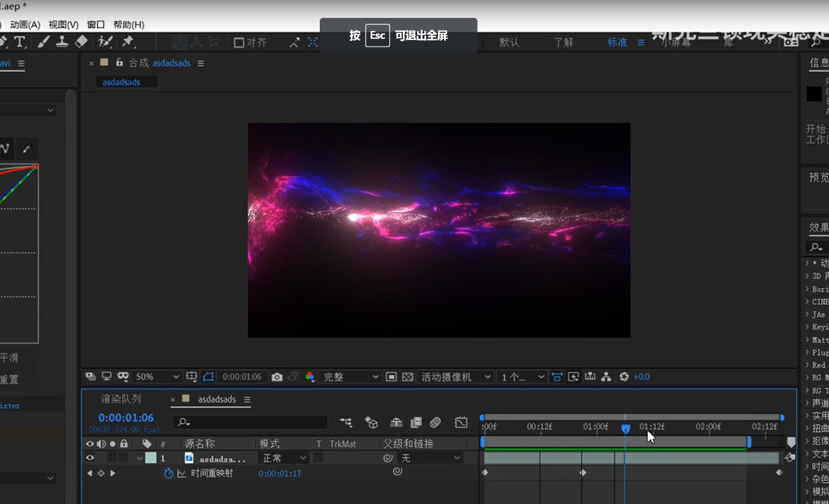
Task: Click the show channel and color management icon
Action: point(310,377)
